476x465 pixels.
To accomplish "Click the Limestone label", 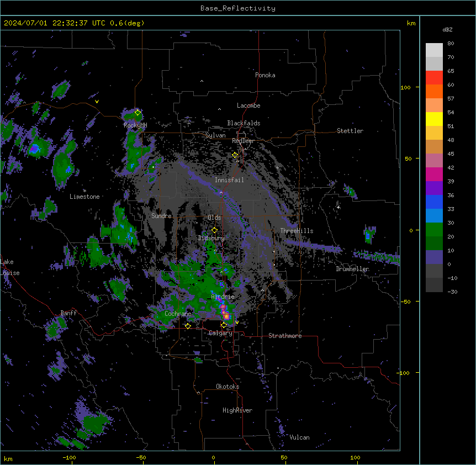I will 84,197.
